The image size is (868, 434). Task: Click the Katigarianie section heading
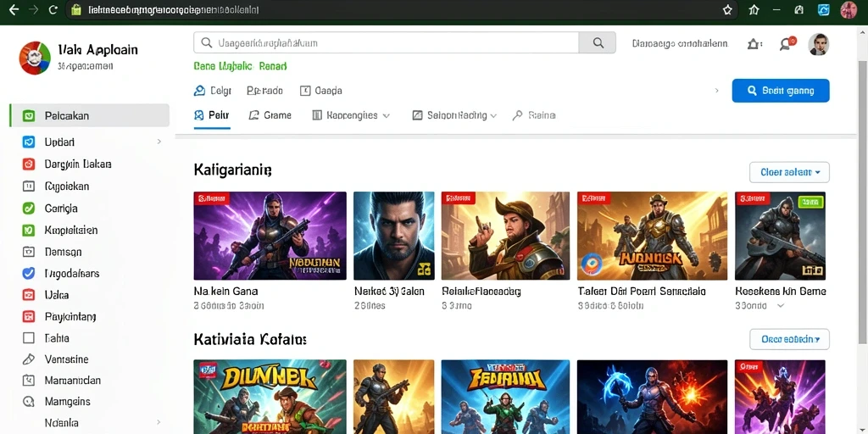[x=232, y=170]
